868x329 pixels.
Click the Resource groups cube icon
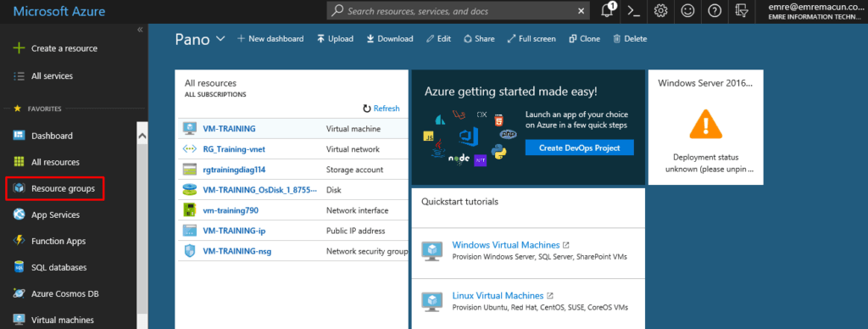pyautogui.click(x=19, y=189)
